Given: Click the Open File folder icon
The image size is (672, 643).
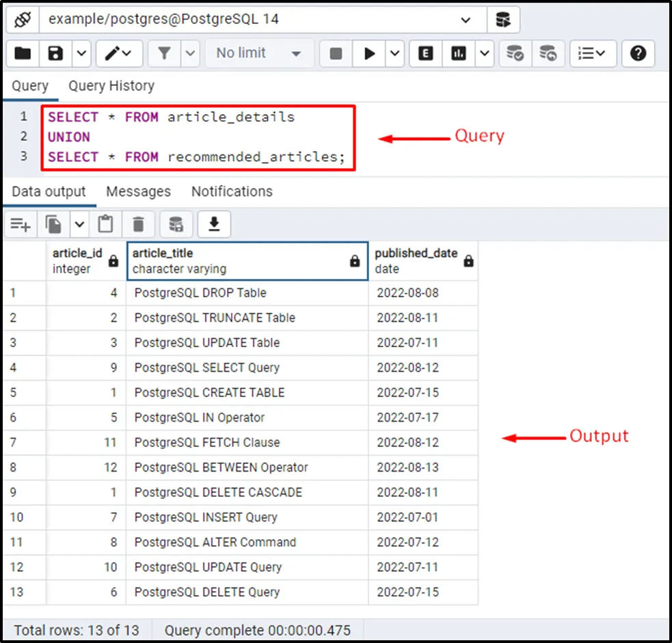Looking at the screenshot, I should (x=23, y=53).
